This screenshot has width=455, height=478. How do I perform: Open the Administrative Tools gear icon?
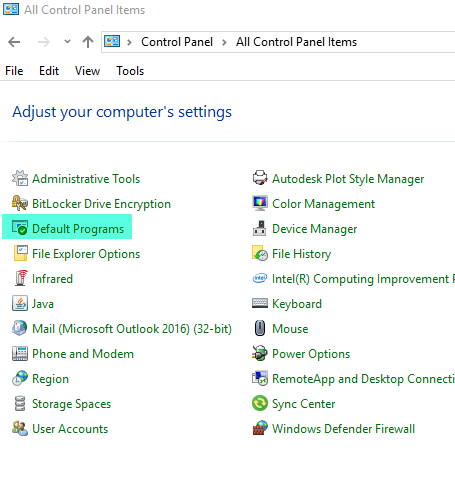20,178
